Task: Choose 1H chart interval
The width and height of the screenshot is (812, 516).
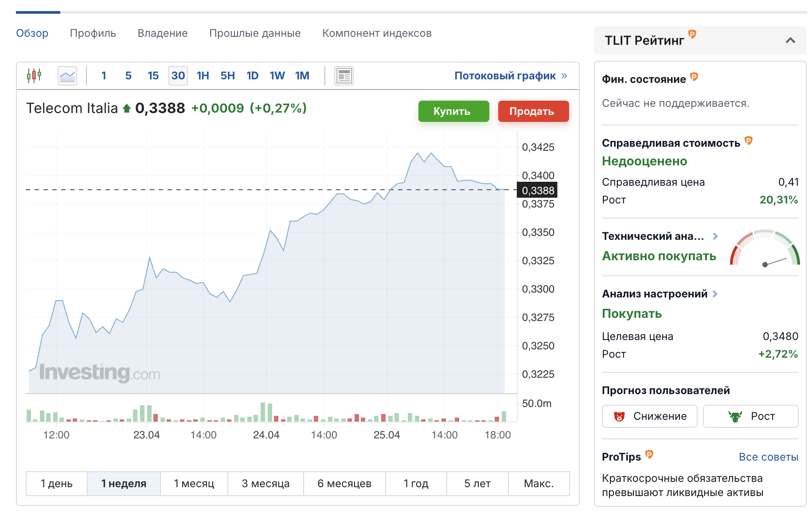Action: tap(203, 76)
